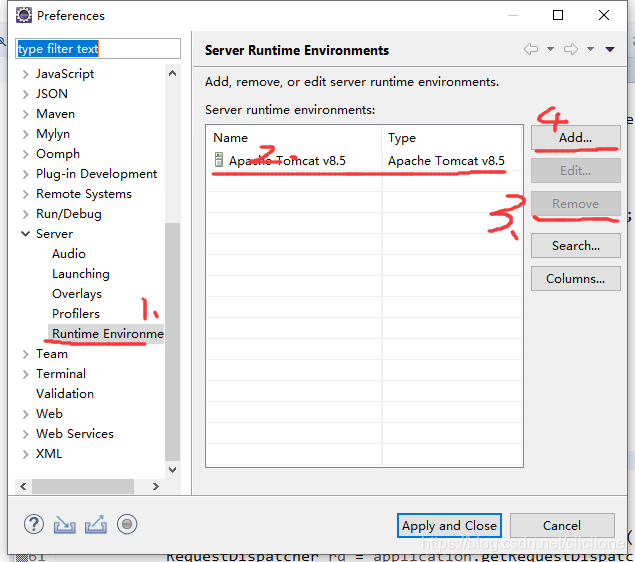
Task: Open the Forward history dropdown arrow
Action: pos(590,49)
